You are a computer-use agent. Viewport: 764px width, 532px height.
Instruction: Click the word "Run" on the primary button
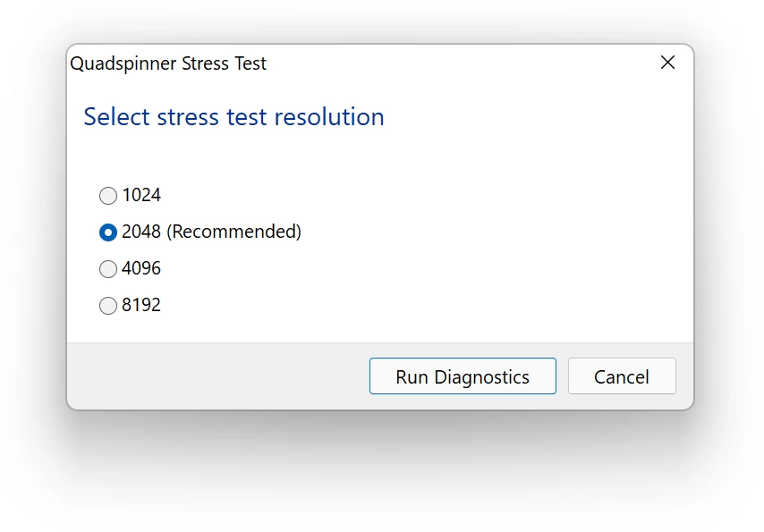[x=412, y=377]
